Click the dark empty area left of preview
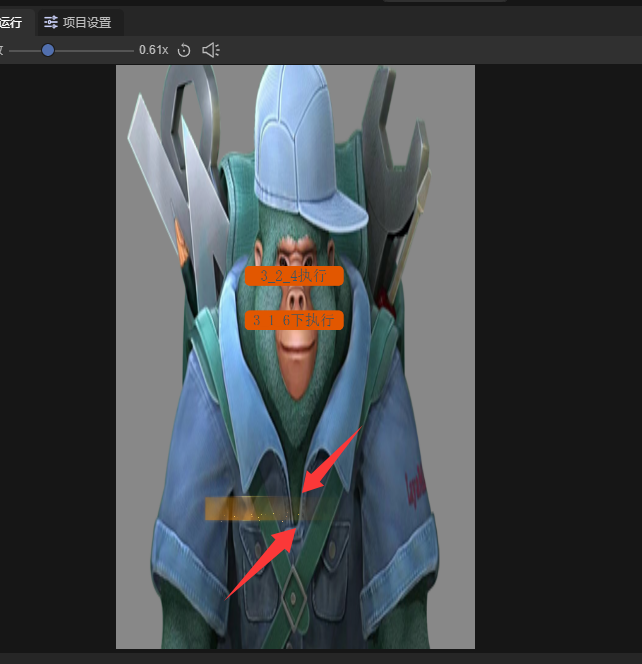The width and height of the screenshot is (642, 664). coord(55,350)
